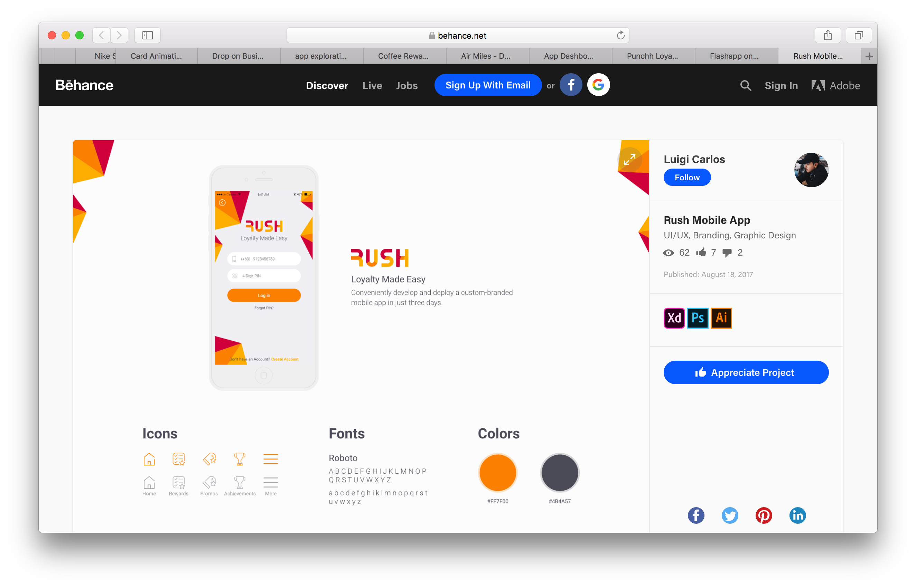Click the Illustrator tool icon
This screenshot has width=916, height=588.
tap(720, 318)
